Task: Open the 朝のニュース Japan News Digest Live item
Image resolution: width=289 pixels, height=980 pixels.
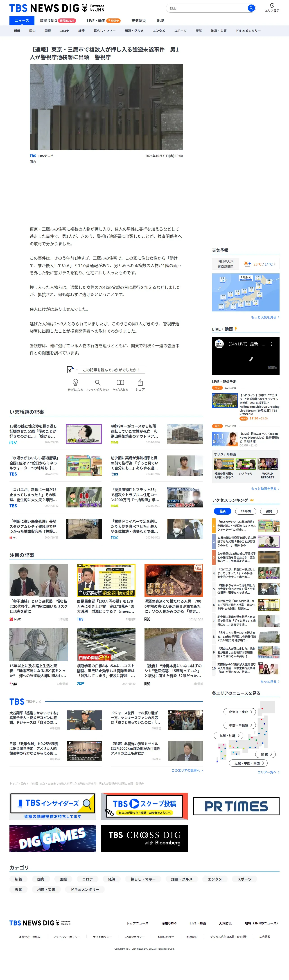Action: click(246, 439)
